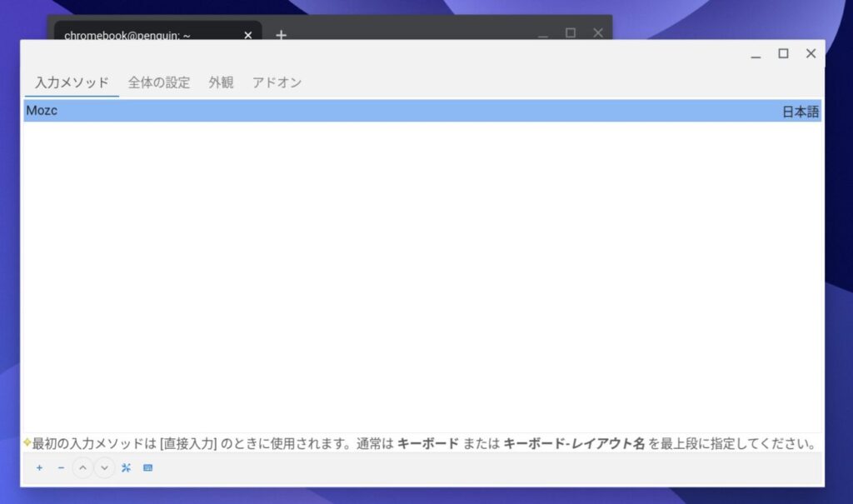Close the chromebook@penguin terminal tab

(x=247, y=35)
